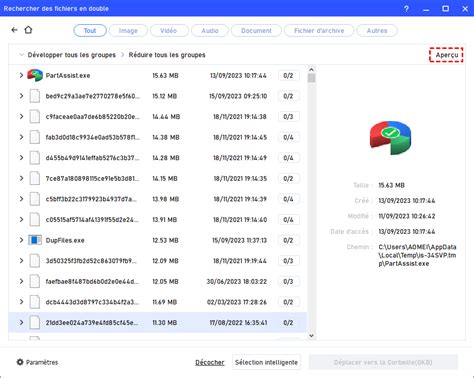Switch to the Fichier d'archive tab
The height and width of the screenshot is (378, 474).
click(x=319, y=31)
